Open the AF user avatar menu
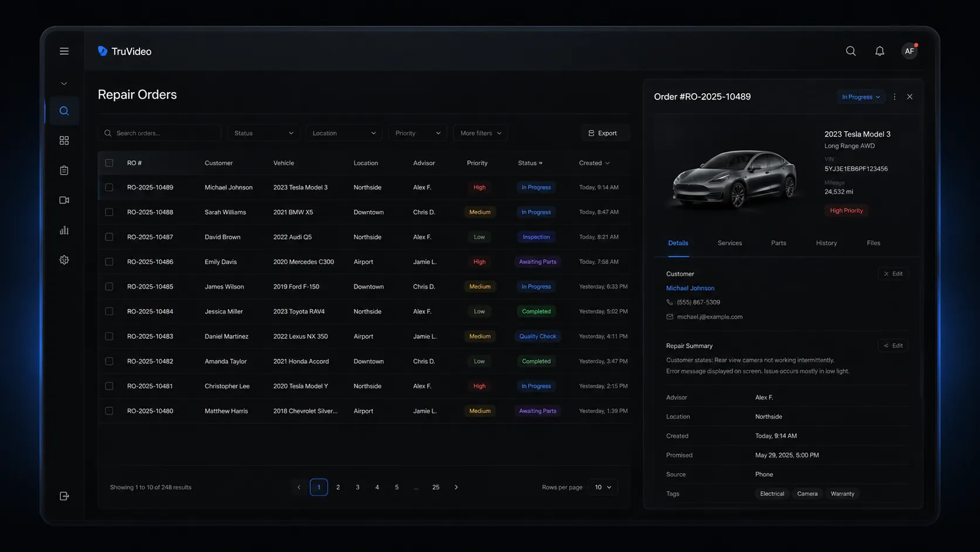This screenshot has width=980, height=552. pos(909,51)
